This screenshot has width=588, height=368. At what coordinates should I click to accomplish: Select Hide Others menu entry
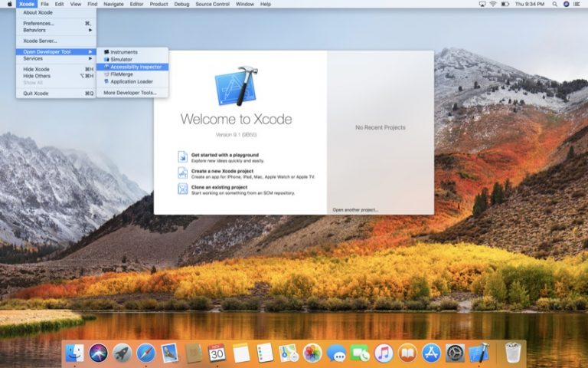(56, 76)
